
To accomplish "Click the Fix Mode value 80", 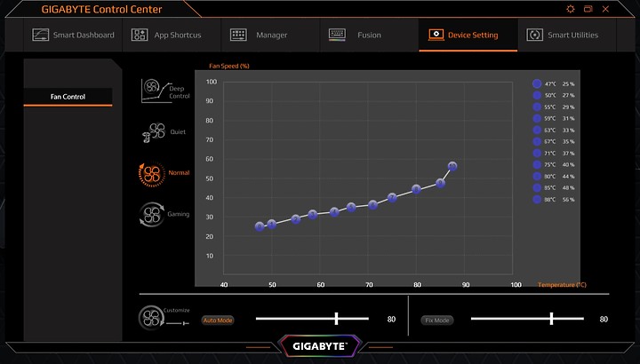I will click(x=604, y=319).
